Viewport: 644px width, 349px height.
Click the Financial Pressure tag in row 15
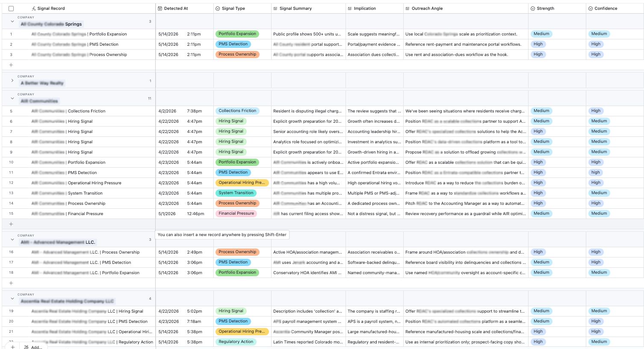coord(236,213)
